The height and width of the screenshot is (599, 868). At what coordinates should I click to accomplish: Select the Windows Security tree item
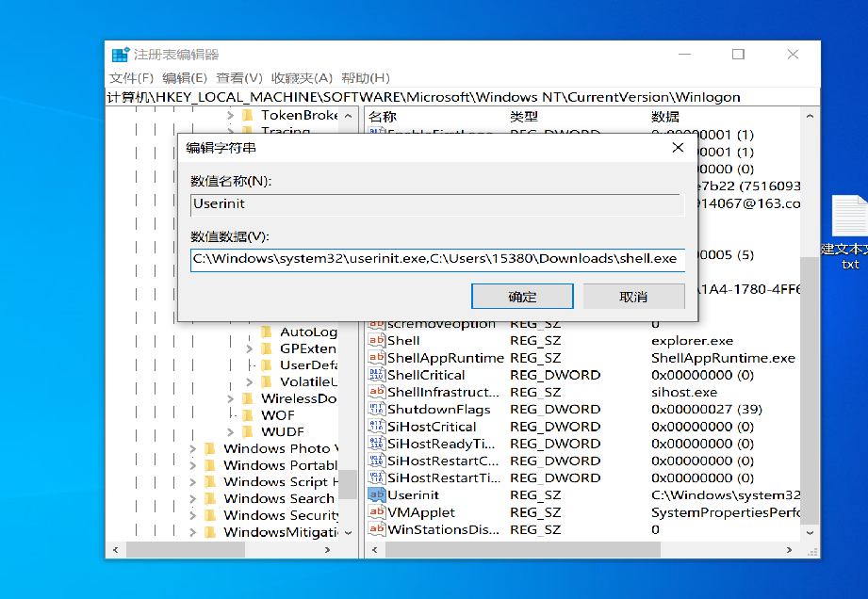point(281,515)
